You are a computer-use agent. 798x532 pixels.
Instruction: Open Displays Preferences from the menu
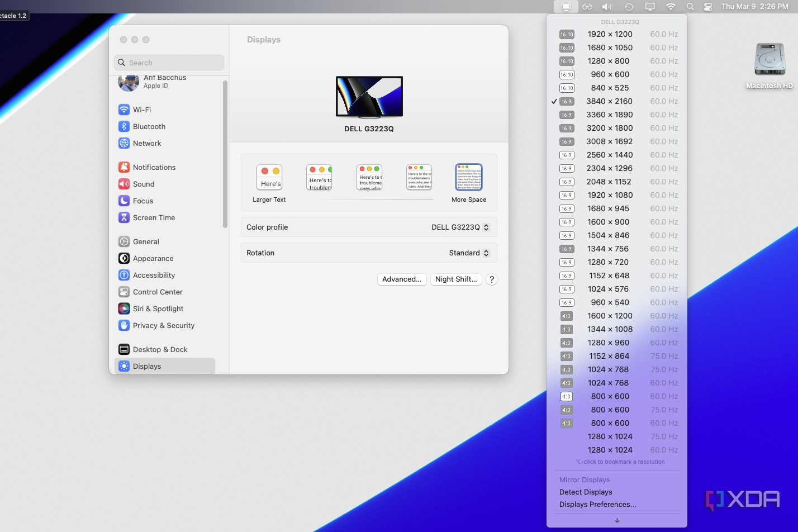[x=597, y=504]
